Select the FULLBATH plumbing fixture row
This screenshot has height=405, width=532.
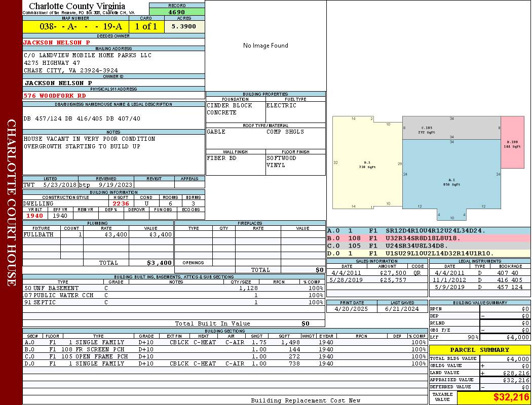98,235
